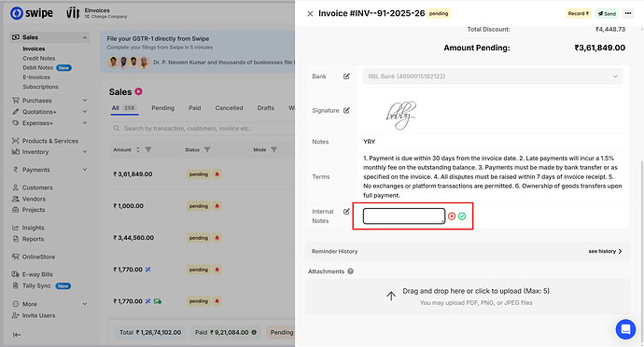Click the Record payment button

[579, 14]
